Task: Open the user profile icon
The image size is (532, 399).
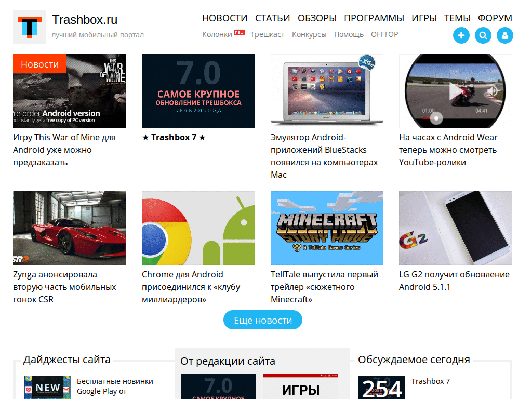Action: coord(505,35)
